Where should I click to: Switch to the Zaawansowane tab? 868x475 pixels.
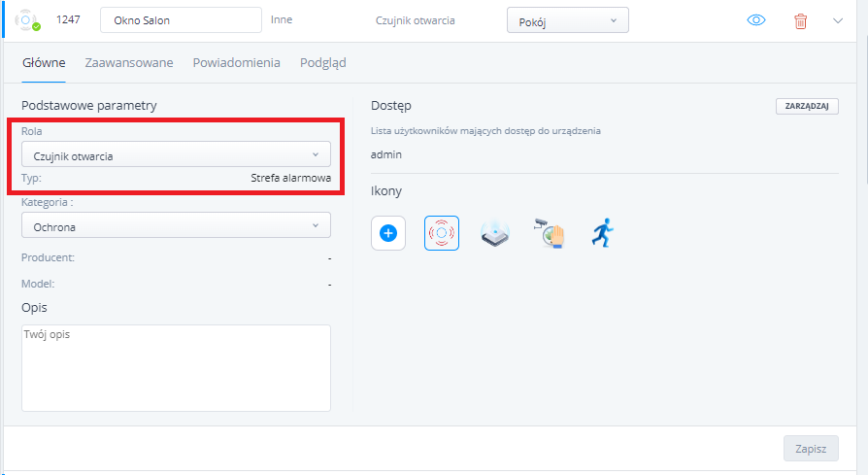[x=129, y=63]
